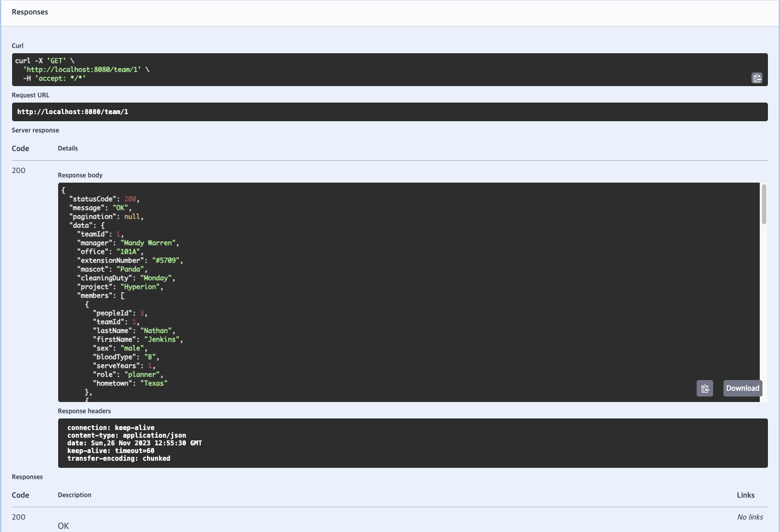This screenshot has height=532, width=780.
Task: Click the keep-alive: timeout=60 header
Action: [x=111, y=451]
